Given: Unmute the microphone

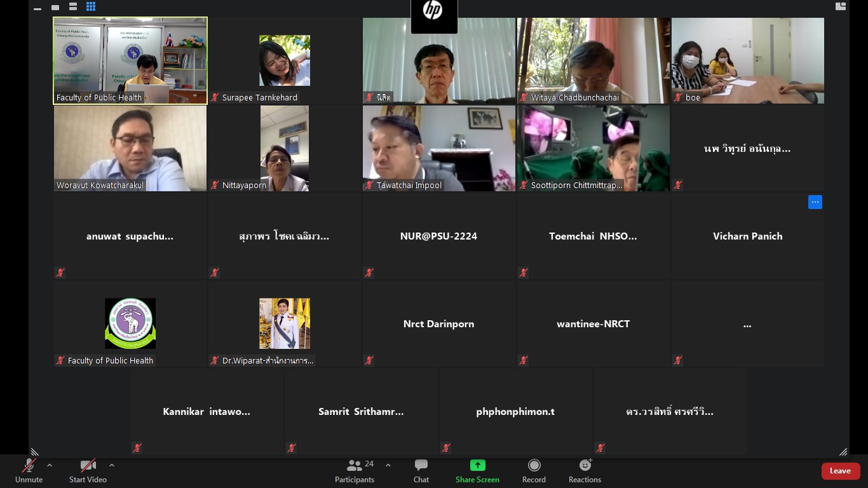Looking at the screenshot, I should click(x=29, y=471).
